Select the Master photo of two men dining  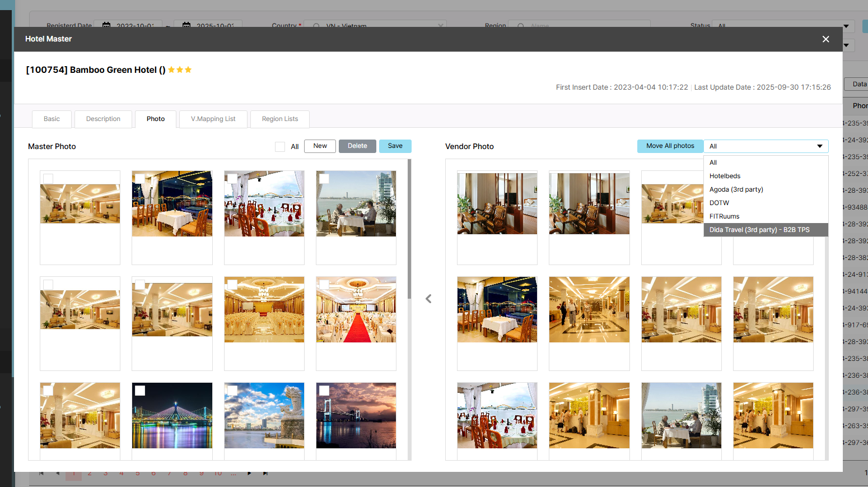(x=356, y=204)
